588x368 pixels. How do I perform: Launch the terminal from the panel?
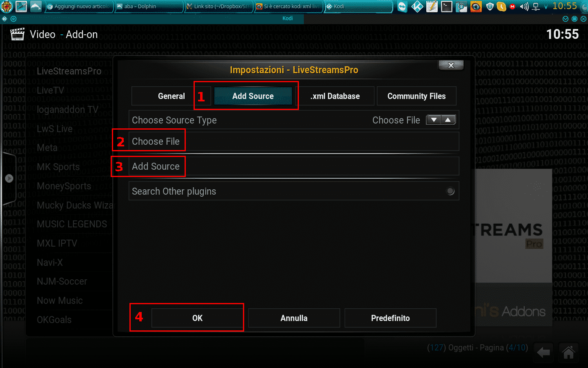446,7
